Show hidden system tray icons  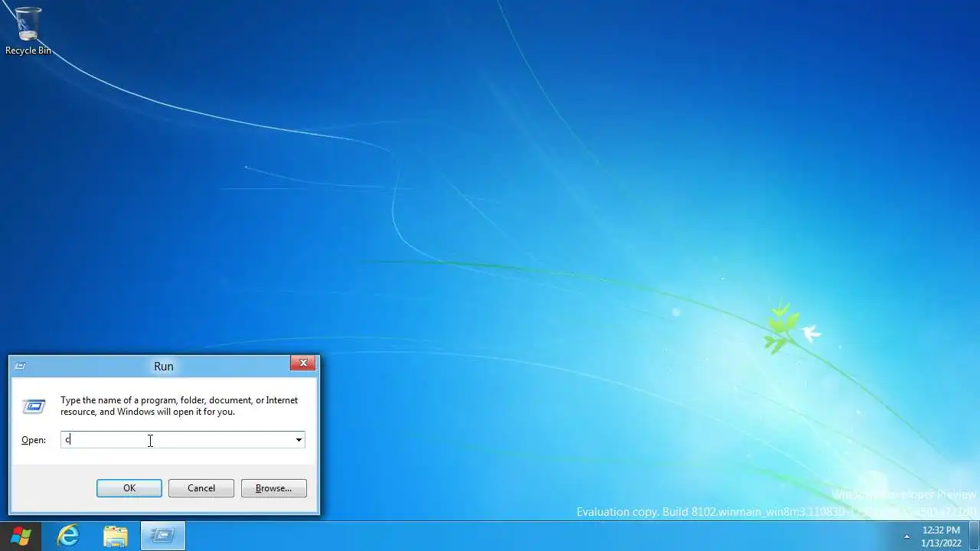(x=906, y=536)
